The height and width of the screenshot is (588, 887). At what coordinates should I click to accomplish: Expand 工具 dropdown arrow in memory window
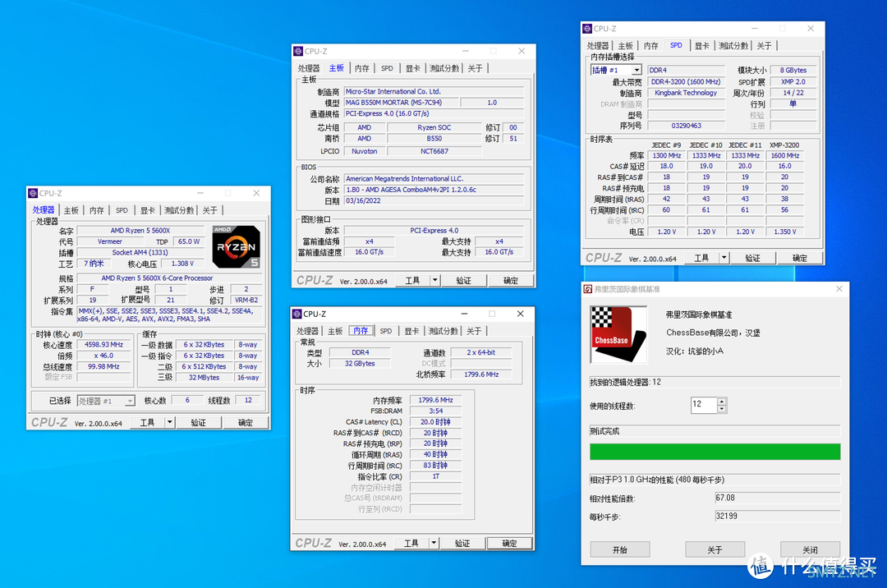pos(434,544)
